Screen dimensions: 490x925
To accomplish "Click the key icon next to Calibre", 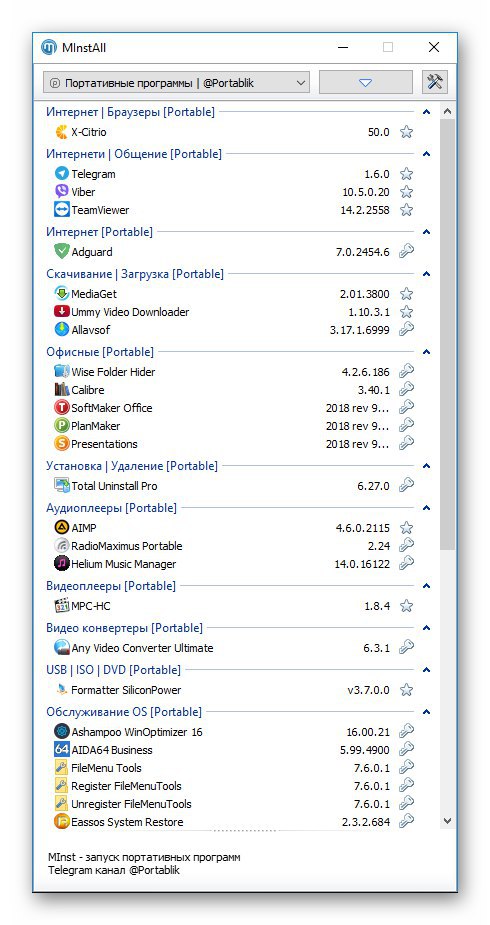I will 406,389.
